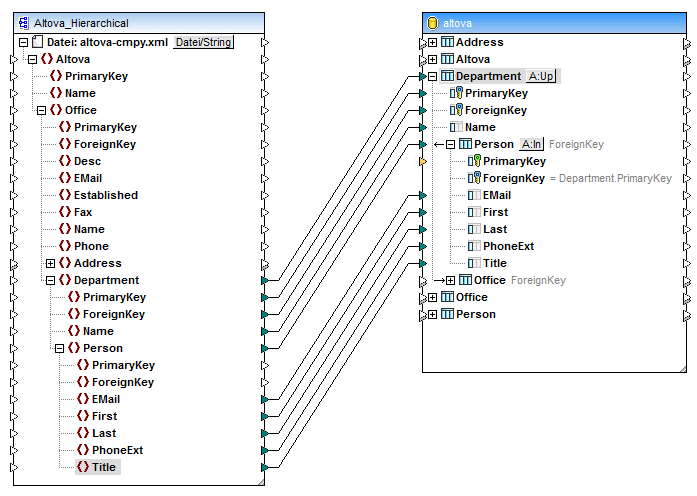Click the Department table icon
Image resolution: width=697 pixels, height=496 pixels.
click(447, 76)
